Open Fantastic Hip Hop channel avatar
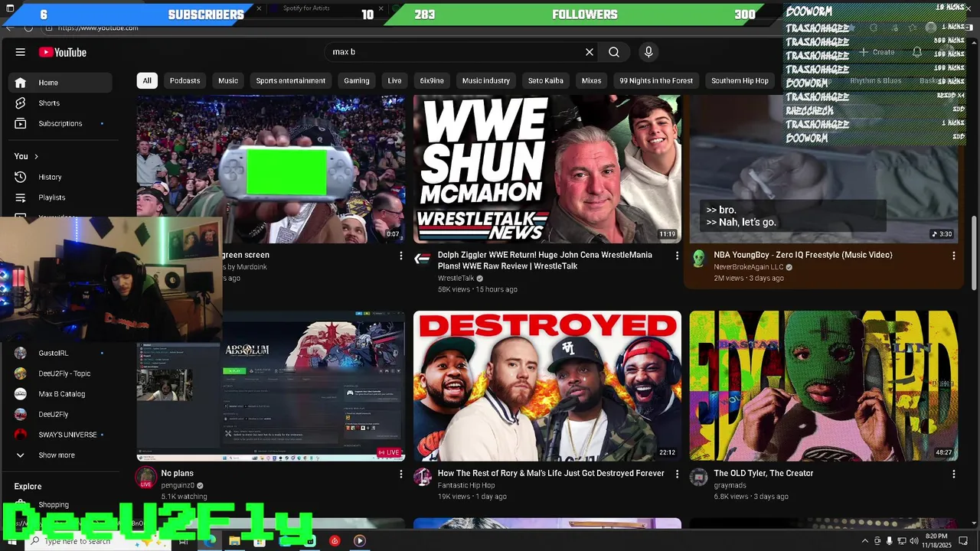 pos(423,478)
